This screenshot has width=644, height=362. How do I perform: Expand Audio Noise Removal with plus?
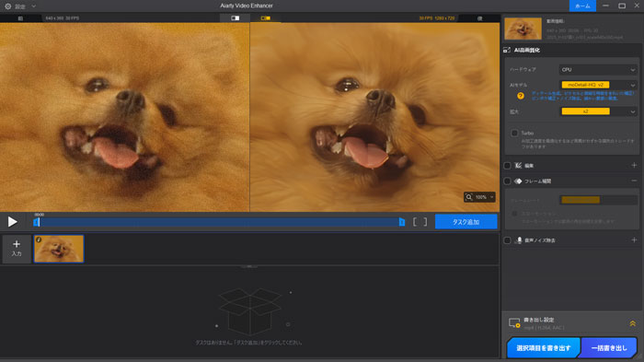(634, 239)
